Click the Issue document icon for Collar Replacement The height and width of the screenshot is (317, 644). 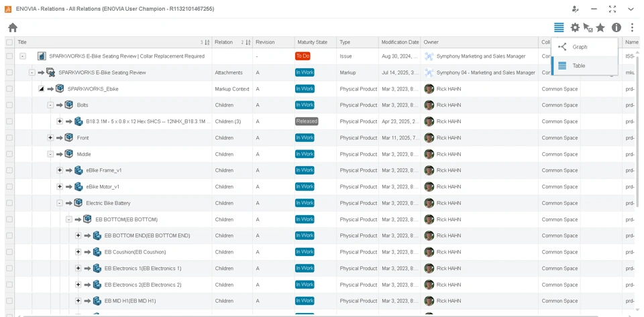[x=41, y=56]
